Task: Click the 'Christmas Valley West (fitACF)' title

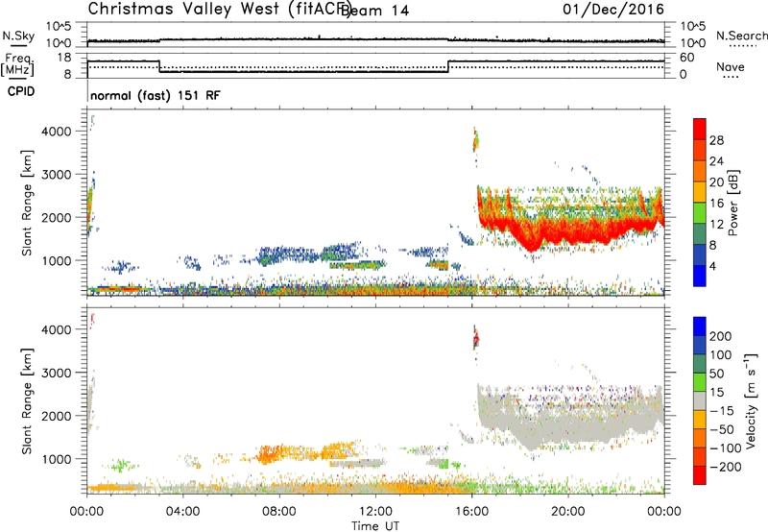Action: click(x=219, y=10)
